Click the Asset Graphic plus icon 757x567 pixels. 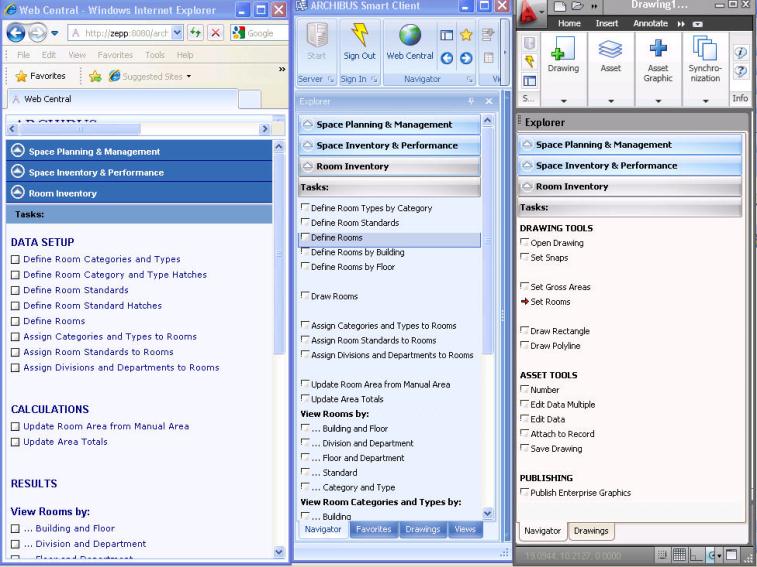(658, 48)
